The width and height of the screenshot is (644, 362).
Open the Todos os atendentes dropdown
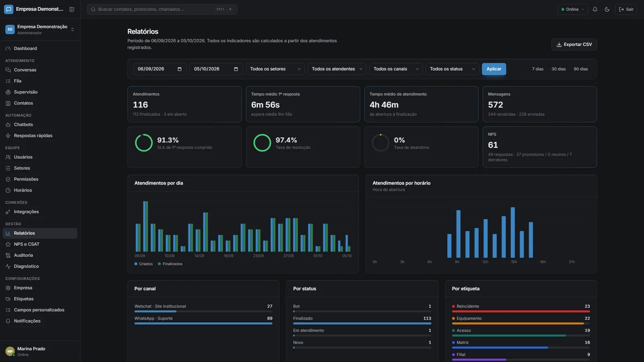tap(337, 69)
